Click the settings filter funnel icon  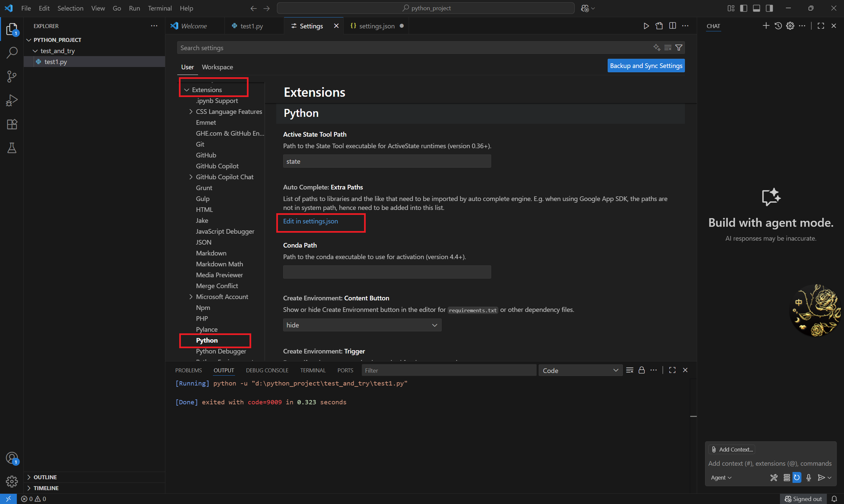point(679,48)
